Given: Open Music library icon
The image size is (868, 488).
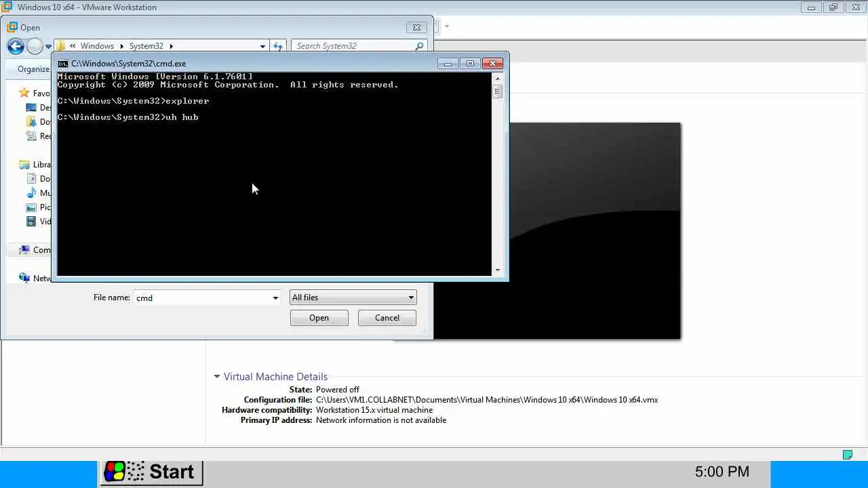Looking at the screenshot, I should coord(31,193).
